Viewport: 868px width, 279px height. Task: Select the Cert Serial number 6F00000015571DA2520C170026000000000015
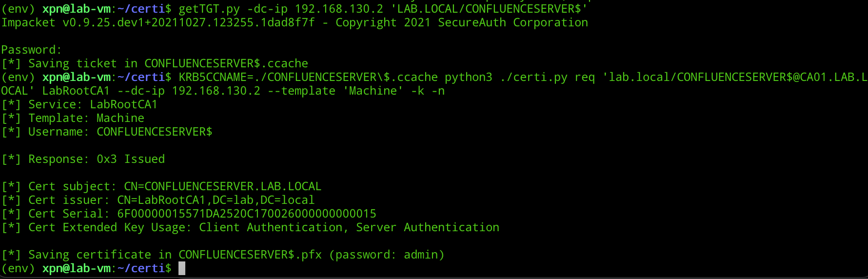[247, 214]
